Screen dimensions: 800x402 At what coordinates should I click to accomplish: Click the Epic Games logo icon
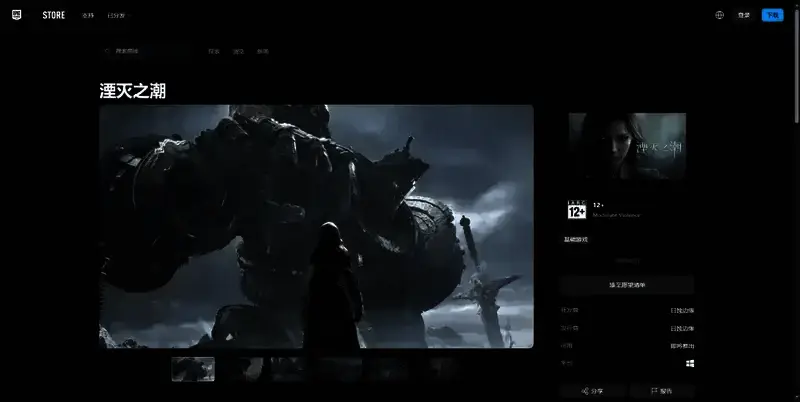(18, 15)
